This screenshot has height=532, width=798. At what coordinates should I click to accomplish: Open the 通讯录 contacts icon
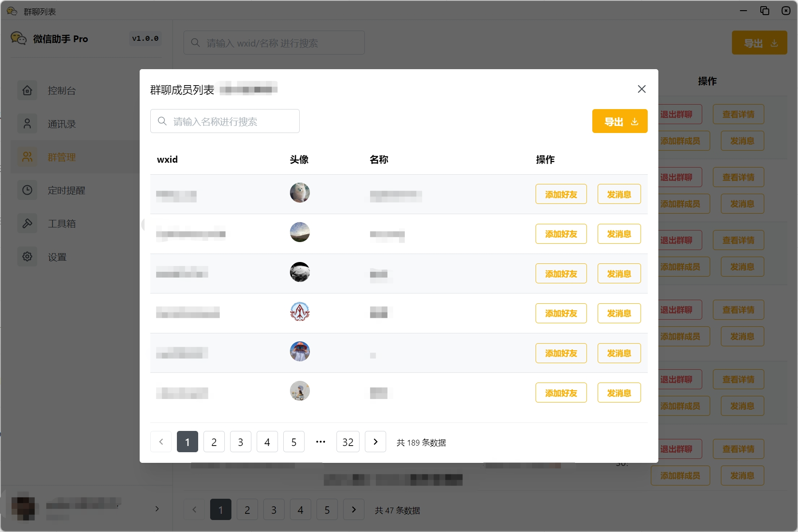[x=27, y=124]
